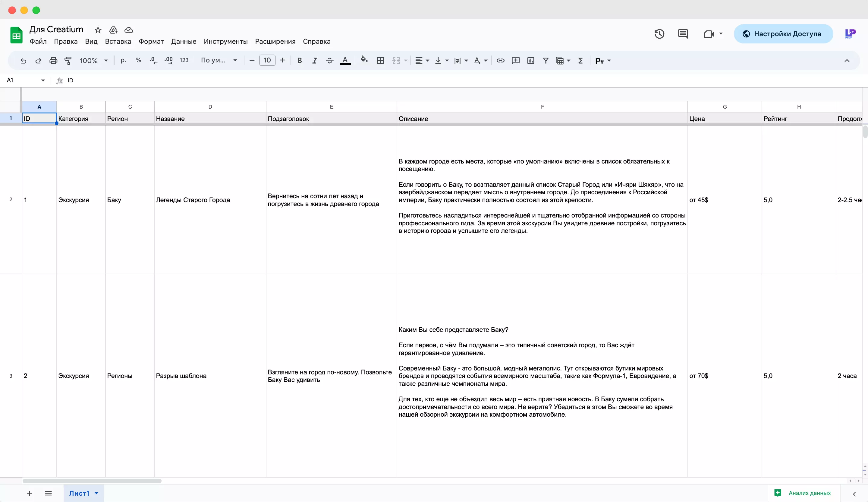Open the Данные menu

click(184, 41)
